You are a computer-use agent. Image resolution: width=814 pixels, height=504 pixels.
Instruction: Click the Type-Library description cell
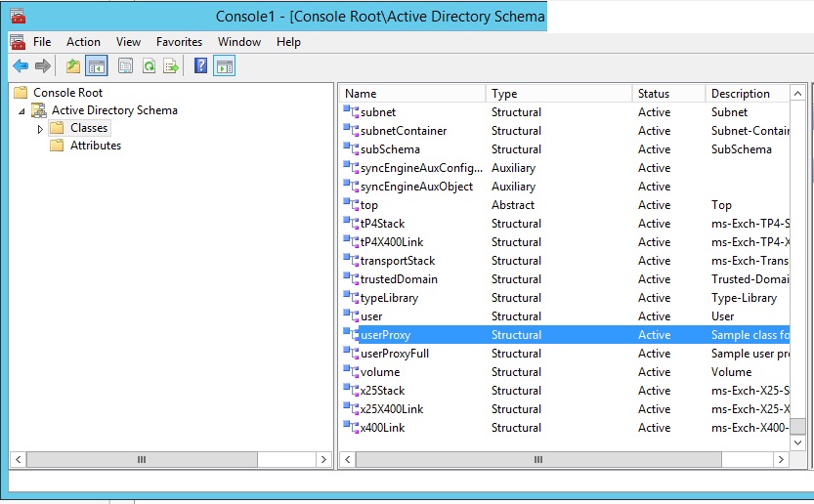744,298
